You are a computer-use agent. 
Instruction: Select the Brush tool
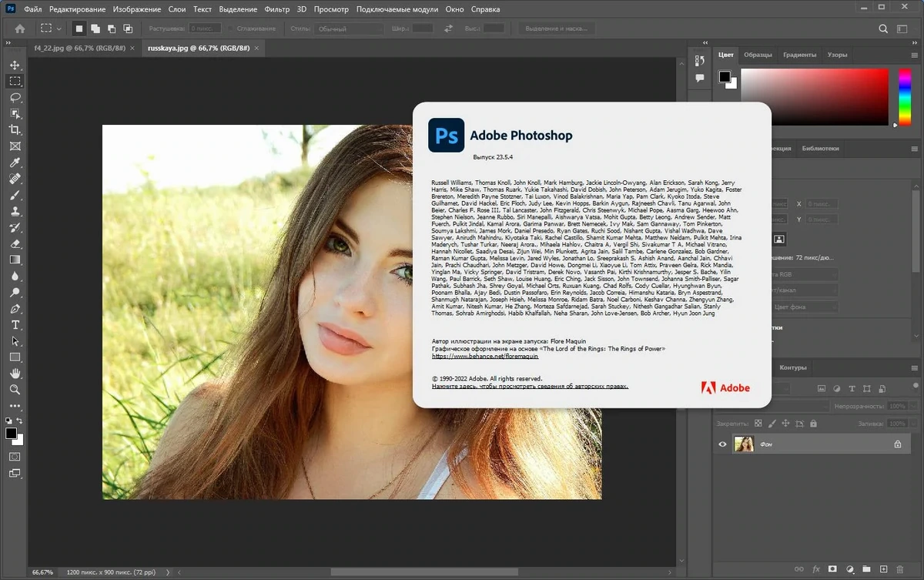[15, 195]
